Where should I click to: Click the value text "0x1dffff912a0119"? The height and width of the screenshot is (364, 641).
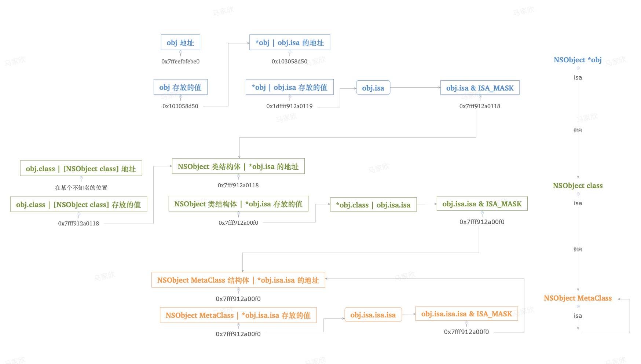(289, 106)
